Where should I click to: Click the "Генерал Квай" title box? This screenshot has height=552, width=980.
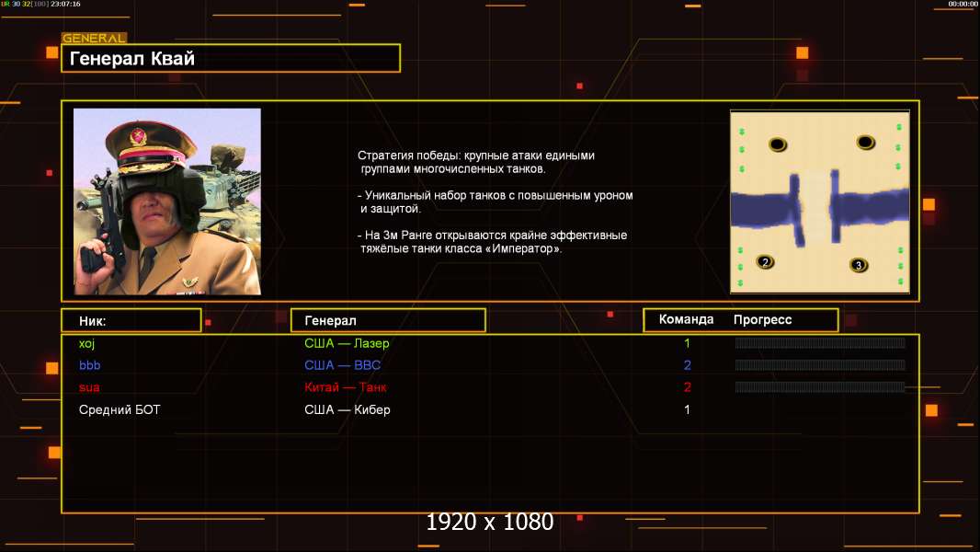[x=231, y=58]
